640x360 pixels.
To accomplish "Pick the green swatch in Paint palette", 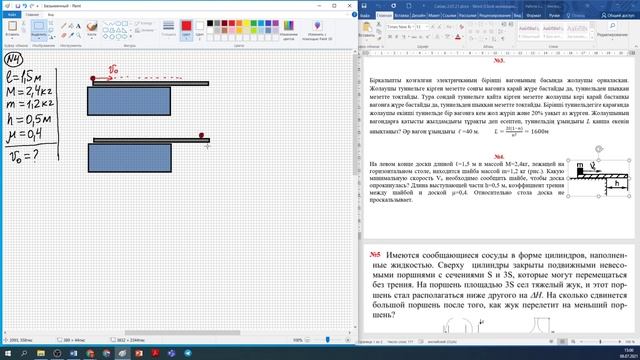I will tap(254, 23).
